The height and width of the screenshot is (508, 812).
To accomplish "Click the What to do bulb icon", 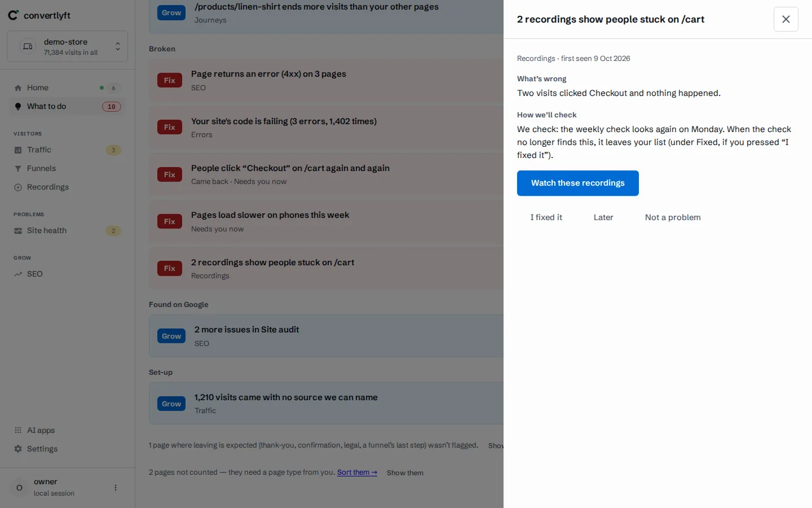I will 18,107.
